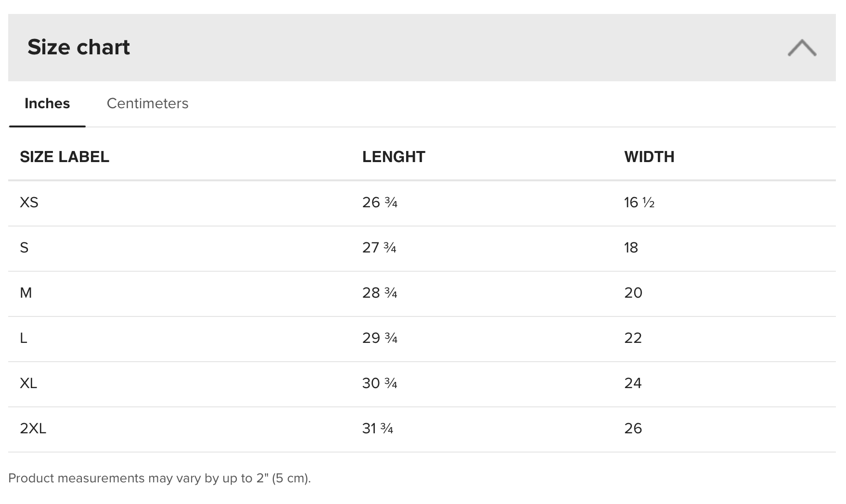
Task: Select the M size label
Action: point(26,293)
